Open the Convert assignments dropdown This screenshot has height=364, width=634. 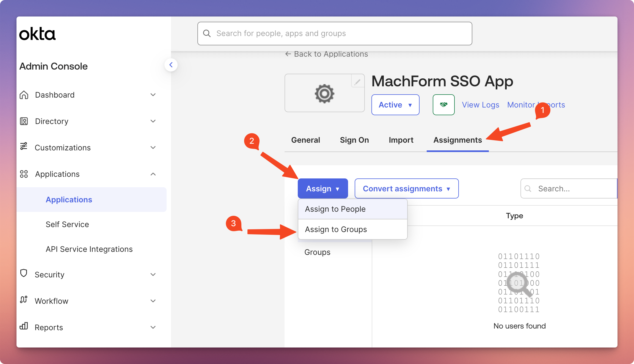[x=406, y=189]
